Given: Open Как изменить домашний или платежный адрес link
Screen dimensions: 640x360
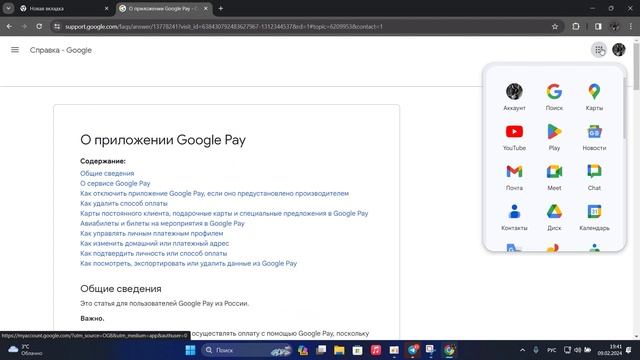Looking at the screenshot, I should [x=154, y=243].
